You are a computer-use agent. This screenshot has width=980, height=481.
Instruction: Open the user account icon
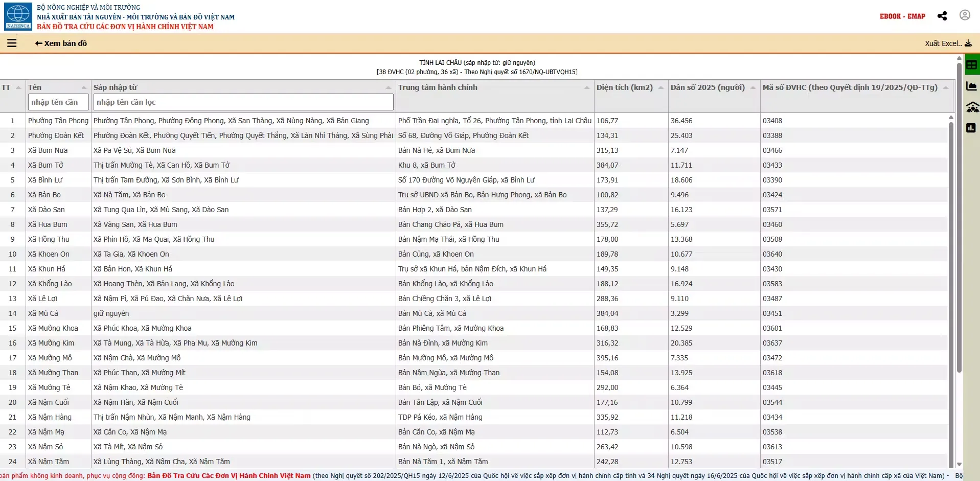point(965,15)
